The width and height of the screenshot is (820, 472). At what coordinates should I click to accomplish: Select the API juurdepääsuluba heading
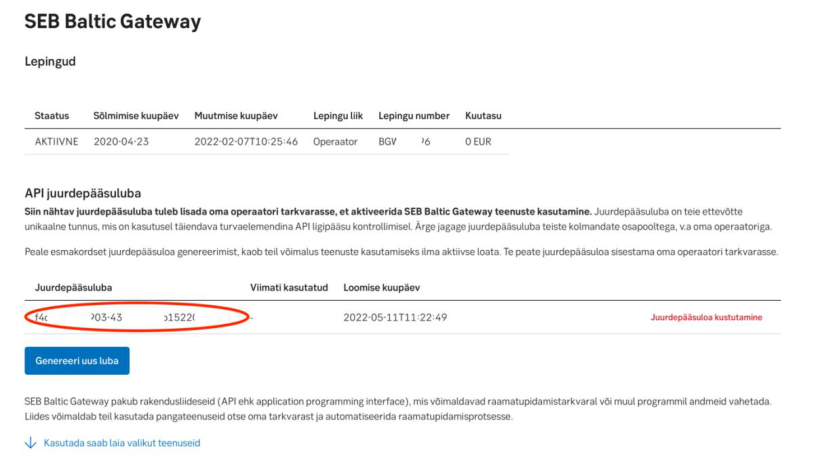click(83, 193)
